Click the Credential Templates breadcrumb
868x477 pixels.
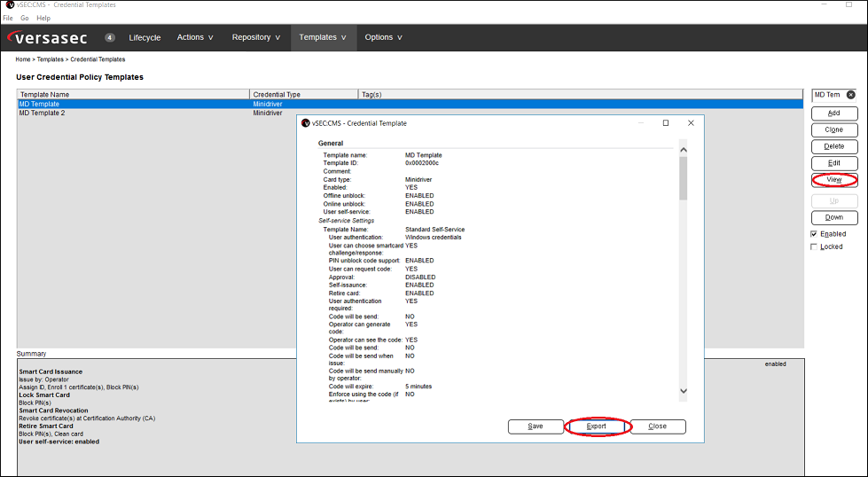tap(98, 59)
